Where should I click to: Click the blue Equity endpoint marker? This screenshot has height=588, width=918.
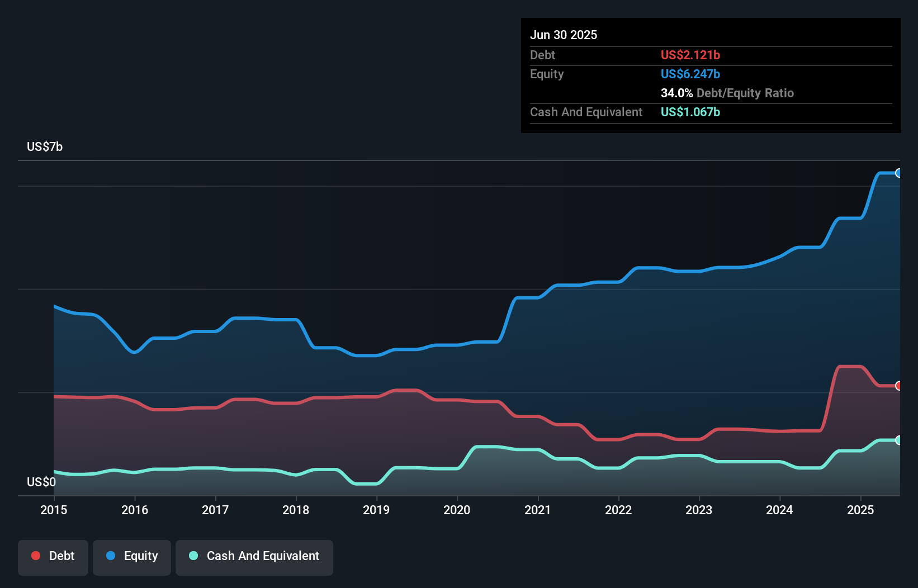tap(899, 173)
